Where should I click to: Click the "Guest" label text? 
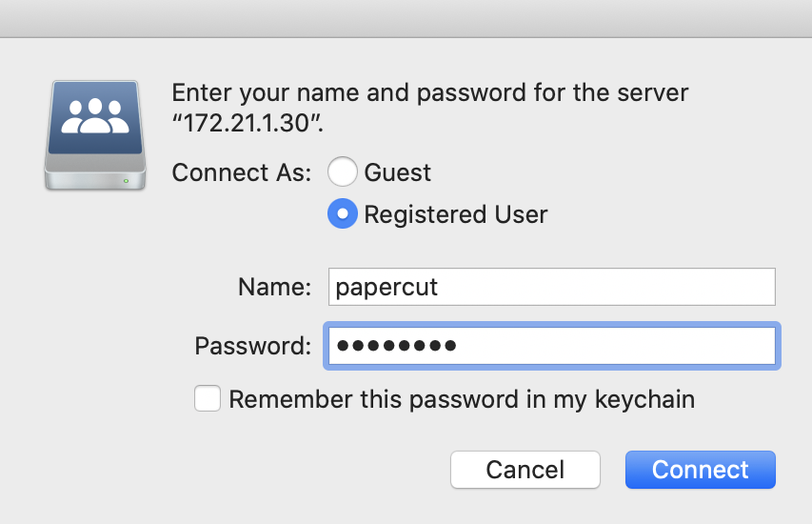397,172
